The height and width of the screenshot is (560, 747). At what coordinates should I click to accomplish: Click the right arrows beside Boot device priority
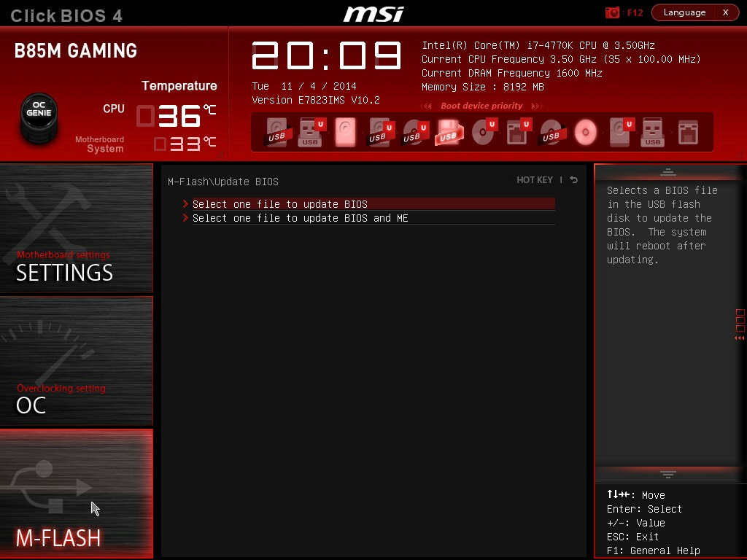(538, 106)
